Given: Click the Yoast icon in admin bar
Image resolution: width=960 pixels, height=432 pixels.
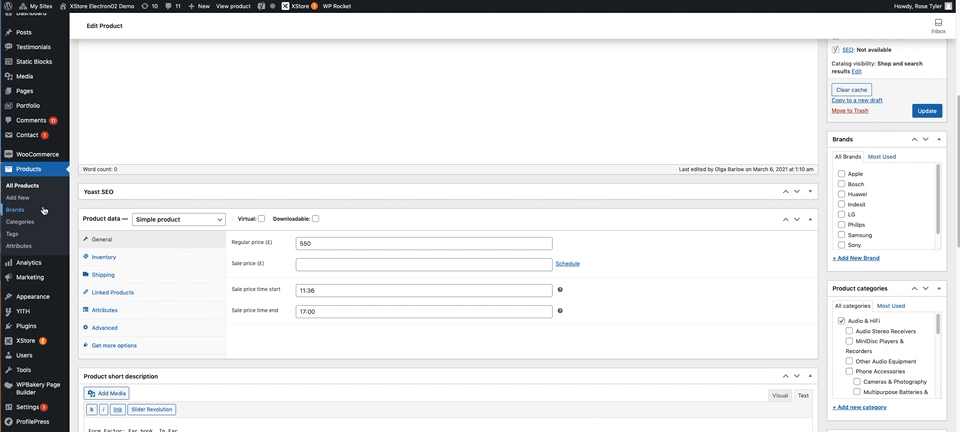Looking at the screenshot, I should (x=261, y=6).
